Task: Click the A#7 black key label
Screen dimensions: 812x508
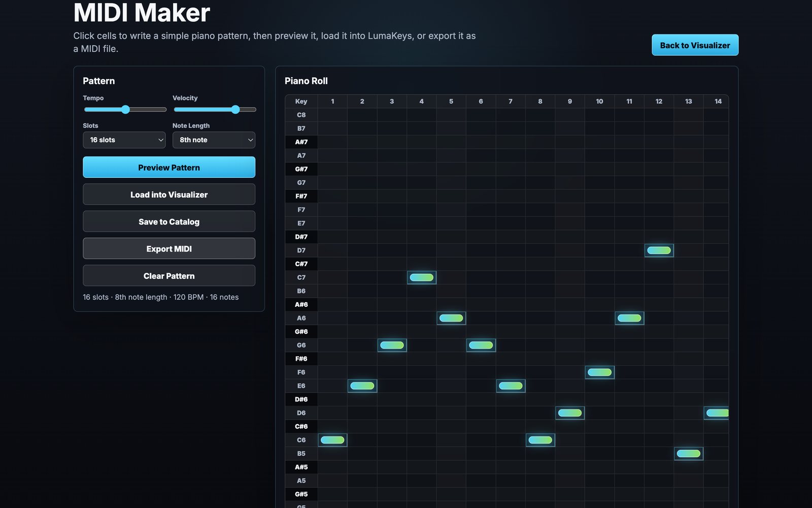Action: point(301,142)
